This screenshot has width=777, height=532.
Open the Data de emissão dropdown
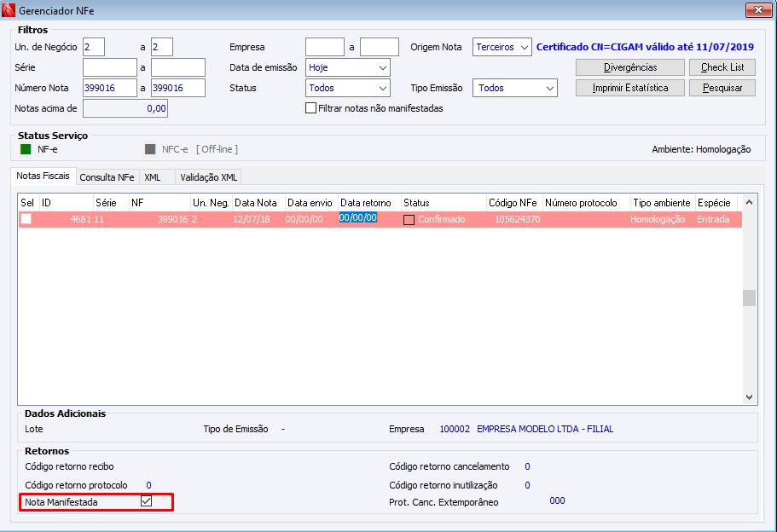348,67
